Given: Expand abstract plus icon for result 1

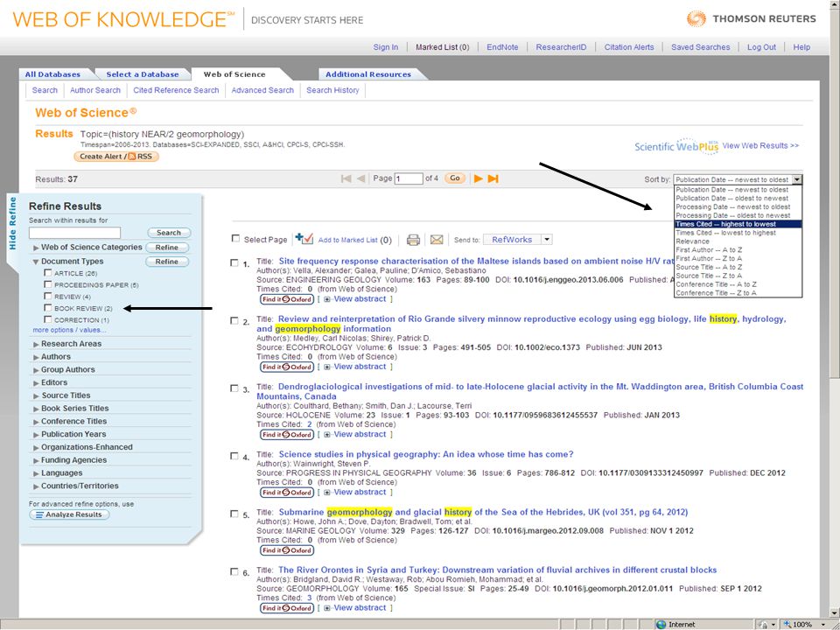Looking at the screenshot, I should tap(326, 299).
